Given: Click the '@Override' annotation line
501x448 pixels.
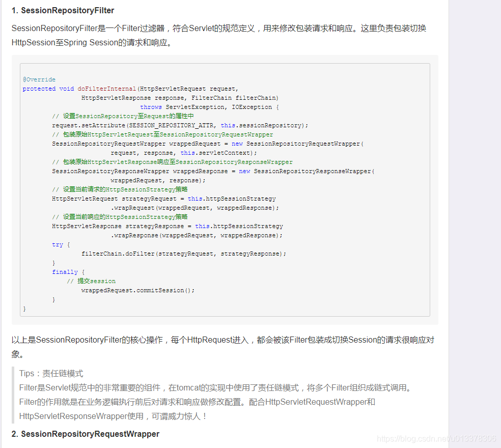Looking at the screenshot, I should click(x=39, y=79).
